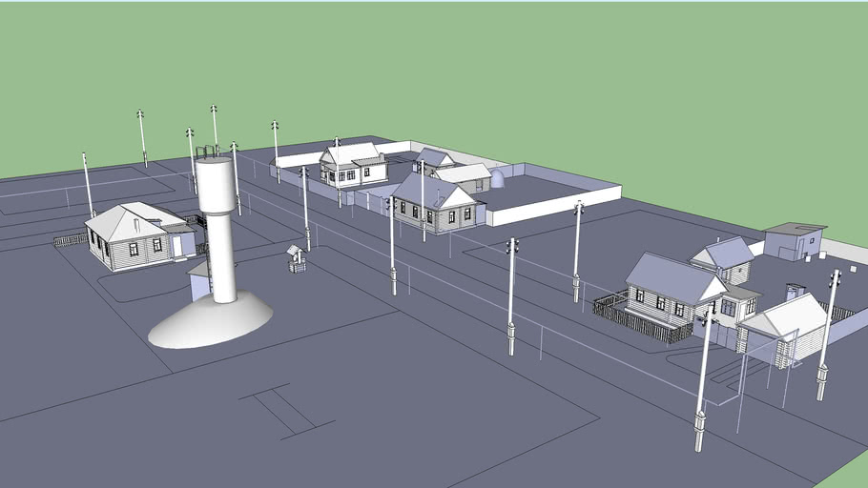Image resolution: width=868 pixels, height=488 pixels.
Task: Select the mound base under the water tower
Action: 210,321
